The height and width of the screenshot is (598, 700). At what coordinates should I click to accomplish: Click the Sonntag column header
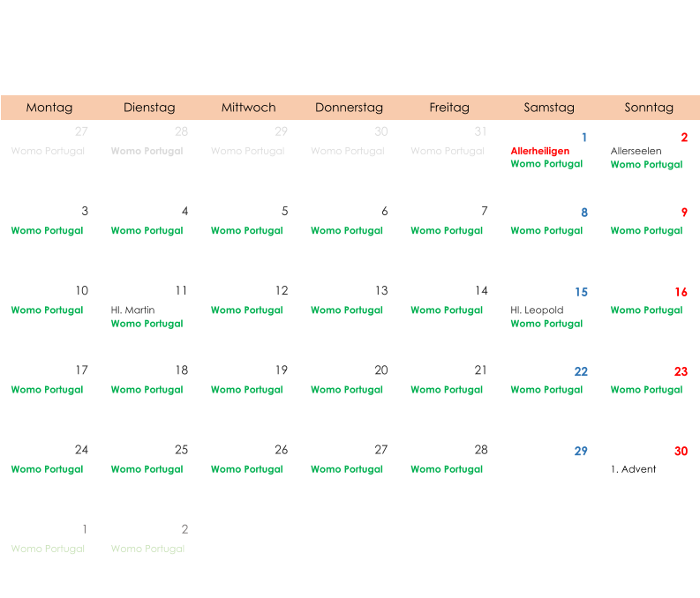[x=649, y=108]
